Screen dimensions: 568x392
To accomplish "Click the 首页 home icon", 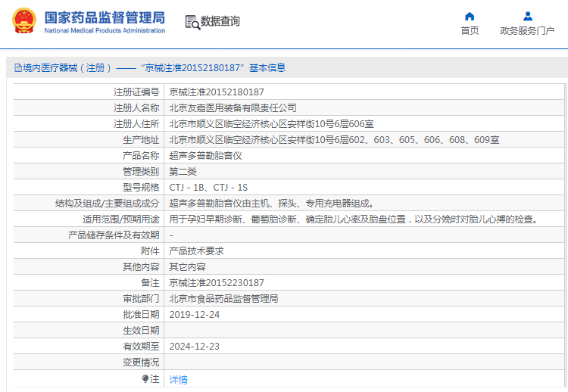I will (x=470, y=17).
